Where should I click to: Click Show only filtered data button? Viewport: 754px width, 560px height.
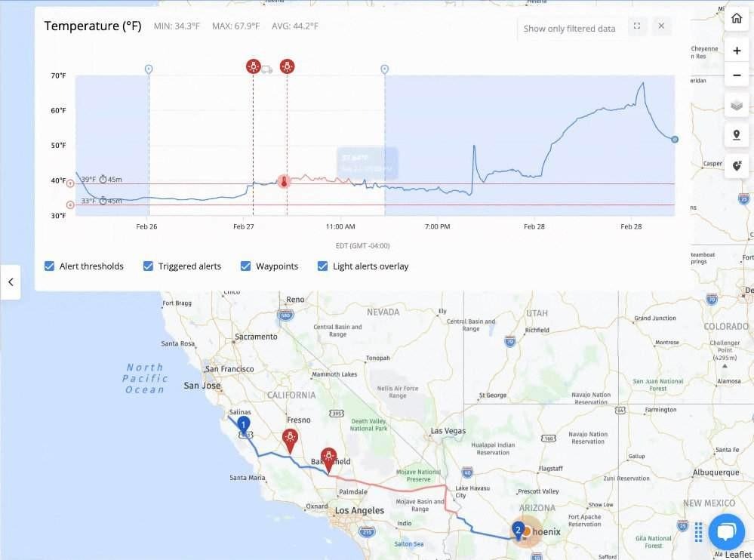tap(569, 29)
